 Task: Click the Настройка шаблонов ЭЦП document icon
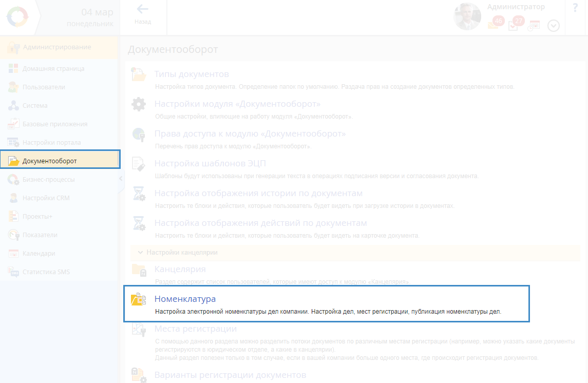pos(139,164)
